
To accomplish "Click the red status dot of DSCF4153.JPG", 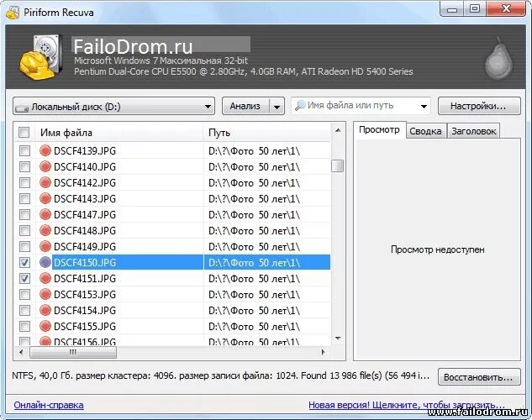I will pyautogui.click(x=45, y=294).
